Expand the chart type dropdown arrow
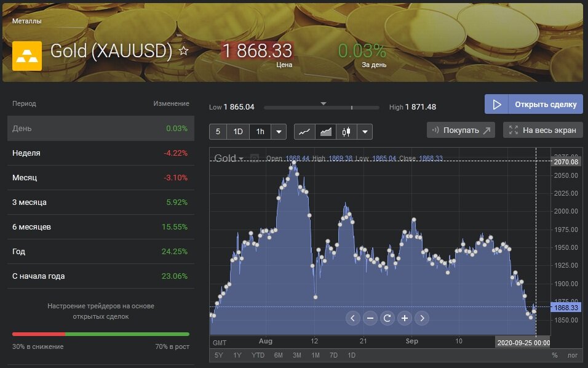This screenshot has height=368, width=588. [x=365, y=132]
